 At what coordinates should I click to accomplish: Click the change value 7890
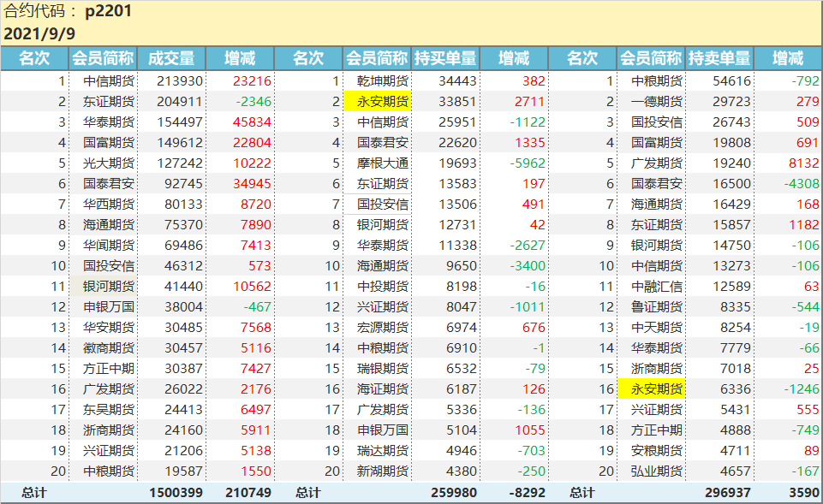point(255,225)
